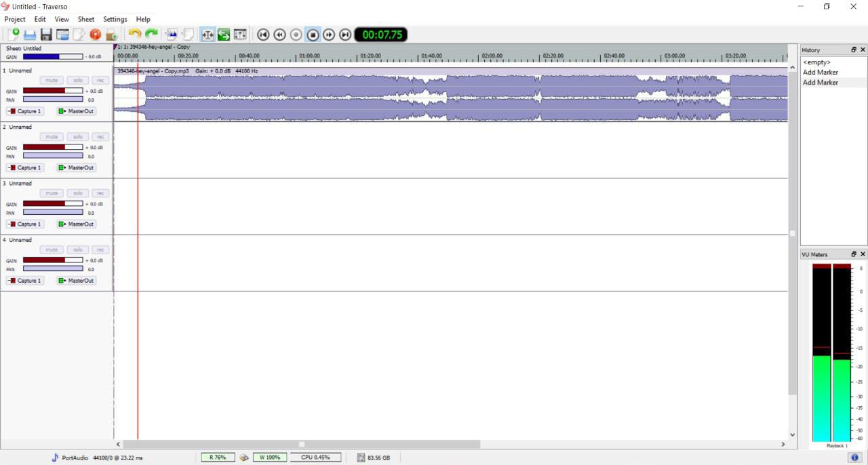The image size is (868, 465).
Task: Click the PortAudio driver info in status bar
Action: (97, 458)
